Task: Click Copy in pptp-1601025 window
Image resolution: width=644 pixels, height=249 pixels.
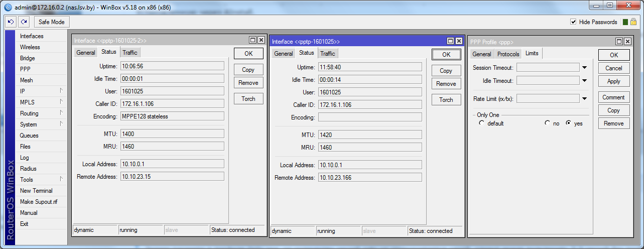Action: [x=446, y=71]
